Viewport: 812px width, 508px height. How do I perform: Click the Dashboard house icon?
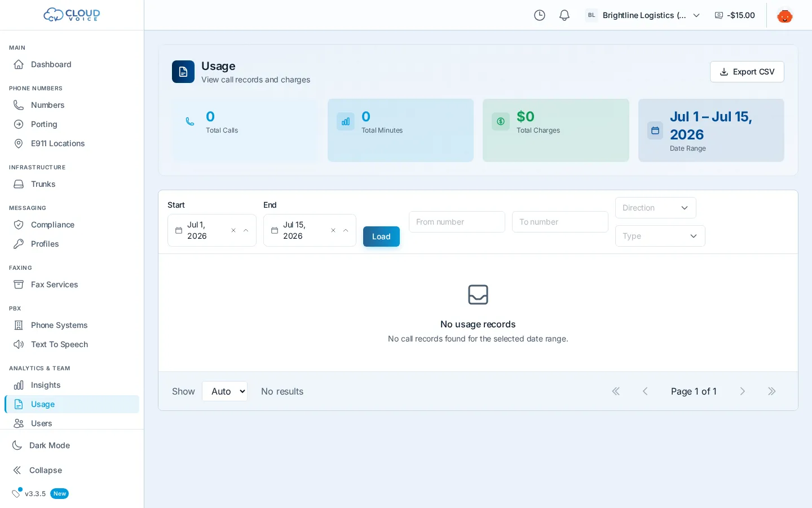pos(19,64)
